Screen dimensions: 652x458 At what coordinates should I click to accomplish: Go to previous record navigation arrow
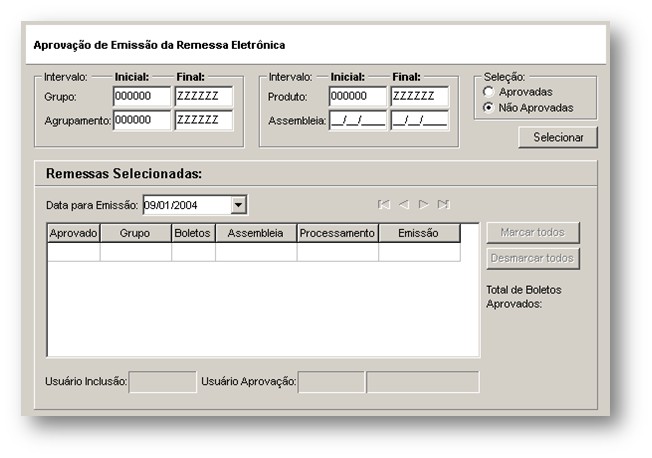coord(404,204)
